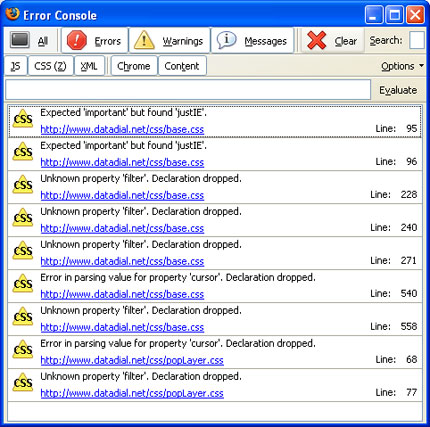The image size is (430, 427).
Task: Toggle the Chrome source filter
Action: point(134,66)
